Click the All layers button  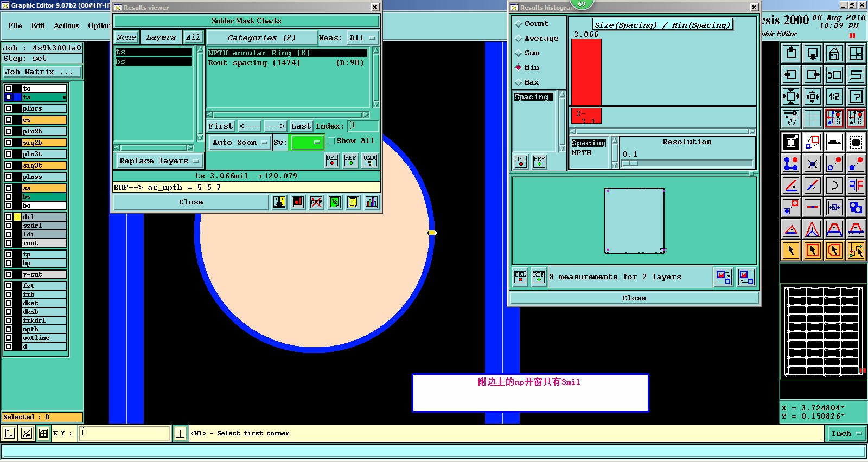click(x=193, y=37)
